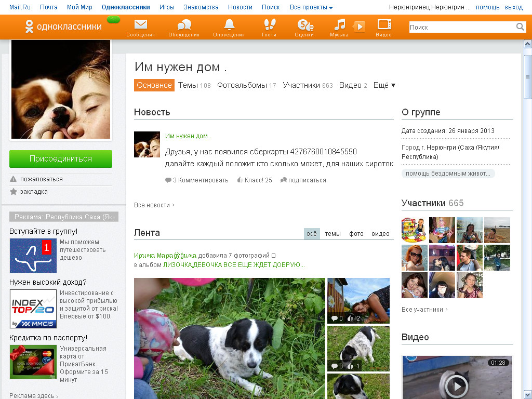This screenshot has width=532, height=399.
Task: Expand the Ещё dropdown menu
Action: tap(384, 85)
